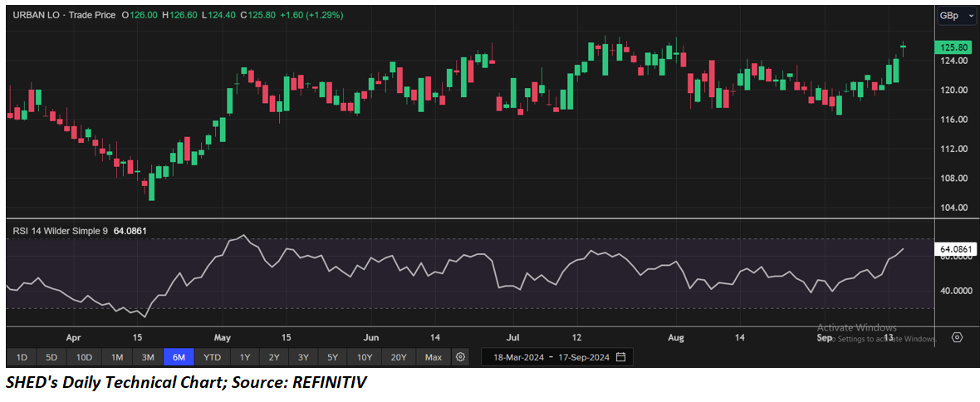Image resolution: width=980 pixels, height=402 pixels.
Task: Click the 17-Sep-2024 end date
Action: click(x=584, y=358)
